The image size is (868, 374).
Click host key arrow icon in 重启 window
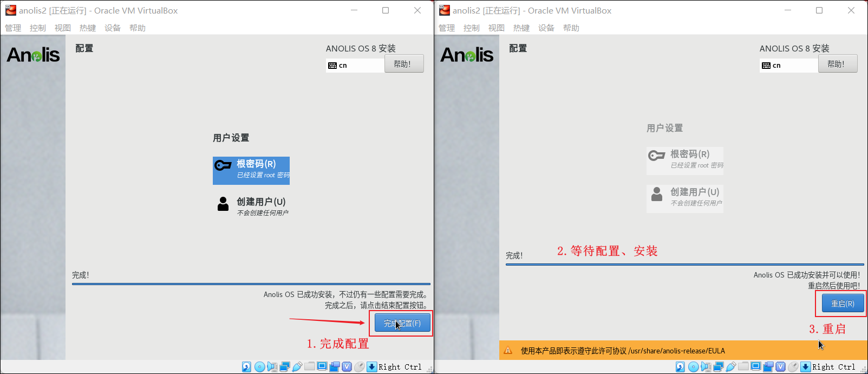point(806,367)
